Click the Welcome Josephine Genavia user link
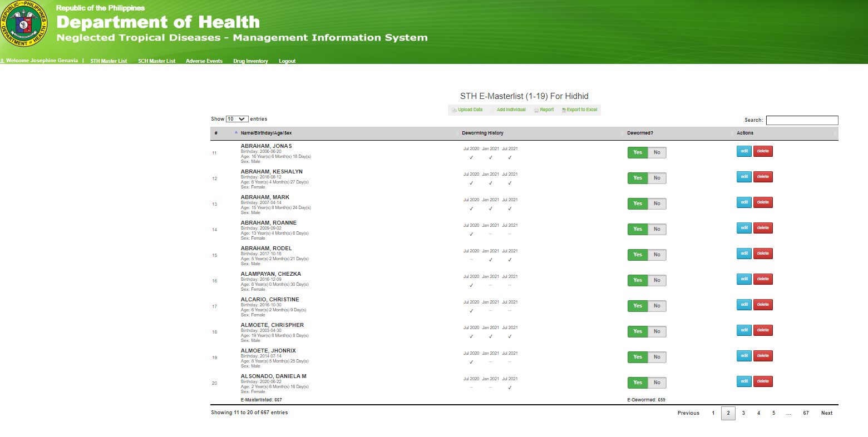 40,61
